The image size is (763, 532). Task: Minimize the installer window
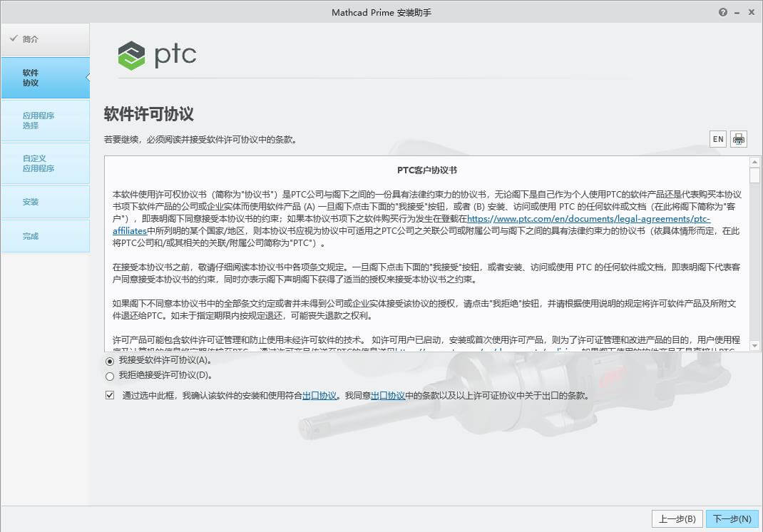pos(737,13)
